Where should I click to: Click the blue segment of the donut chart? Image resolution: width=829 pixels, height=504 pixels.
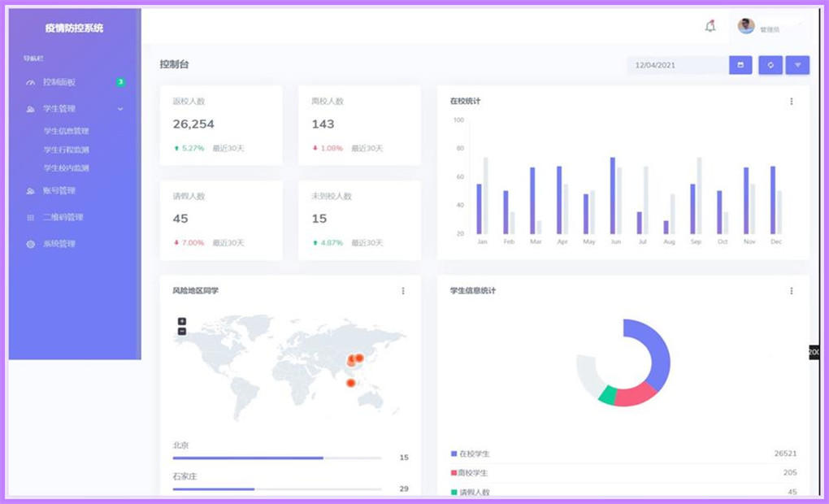tap(659, 352)
